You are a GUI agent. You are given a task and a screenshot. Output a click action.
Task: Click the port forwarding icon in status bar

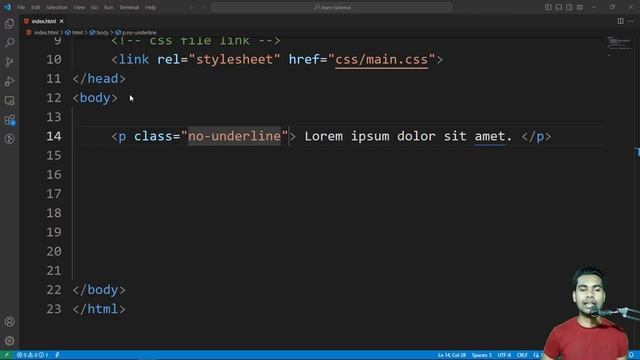58,355
